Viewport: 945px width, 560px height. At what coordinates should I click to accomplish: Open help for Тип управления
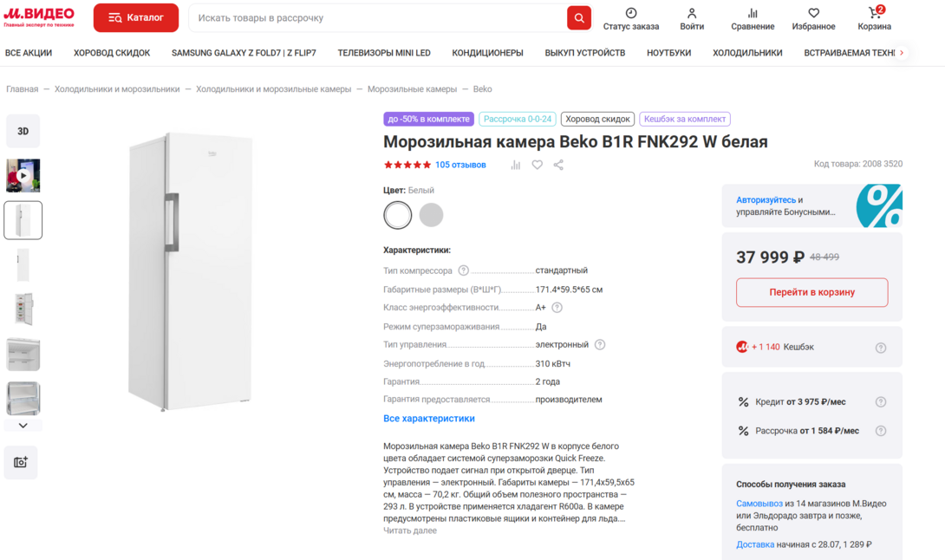pos(600,345)
